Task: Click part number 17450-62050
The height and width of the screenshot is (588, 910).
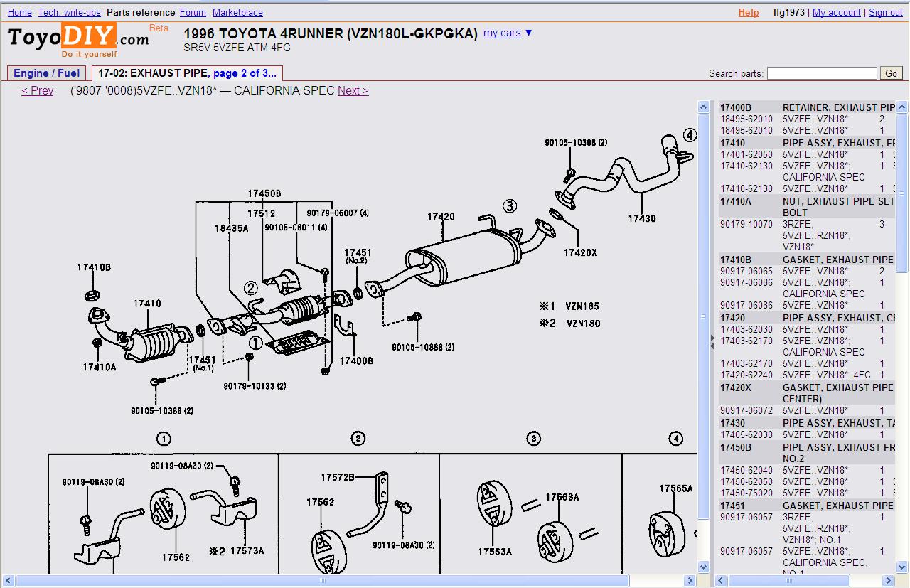Action: pos(746,482)
